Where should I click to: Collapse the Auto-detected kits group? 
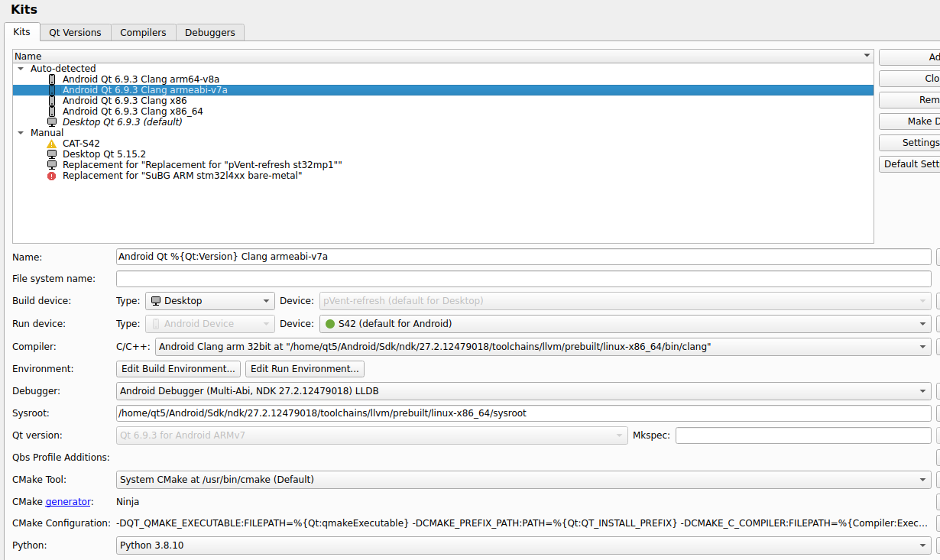tap(21, 69)
